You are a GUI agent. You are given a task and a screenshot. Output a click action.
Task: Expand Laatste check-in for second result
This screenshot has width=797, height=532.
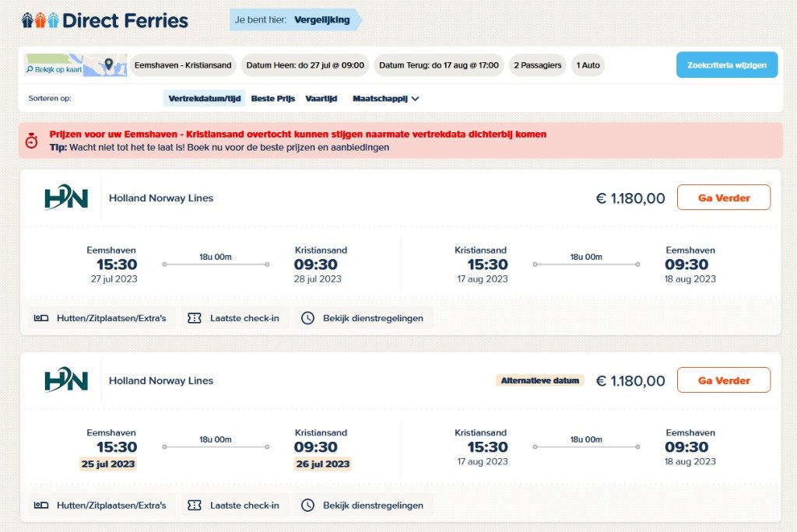236,506
